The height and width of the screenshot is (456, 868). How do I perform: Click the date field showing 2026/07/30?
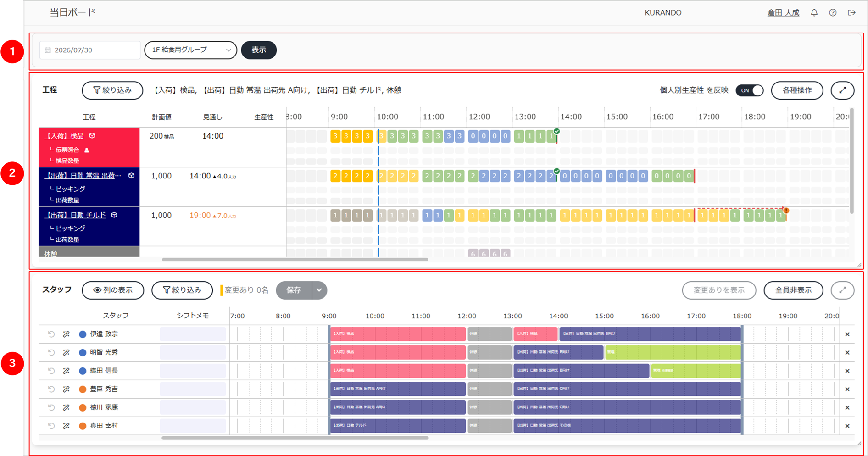pyautogui.click(x=90, y=50)
